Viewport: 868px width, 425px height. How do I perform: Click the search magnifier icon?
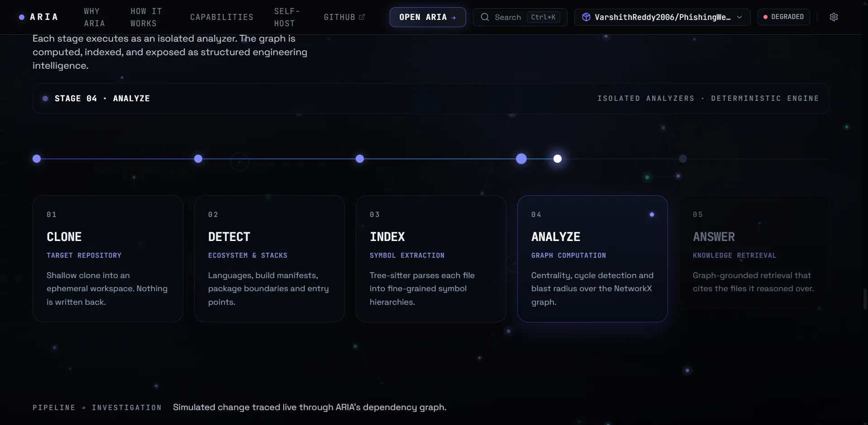[485, 17]
